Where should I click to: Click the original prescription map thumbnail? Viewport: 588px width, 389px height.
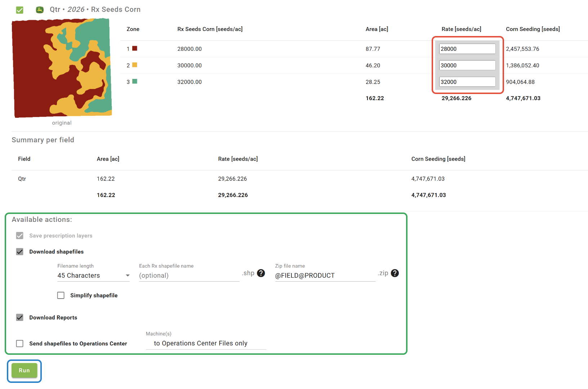62,68
